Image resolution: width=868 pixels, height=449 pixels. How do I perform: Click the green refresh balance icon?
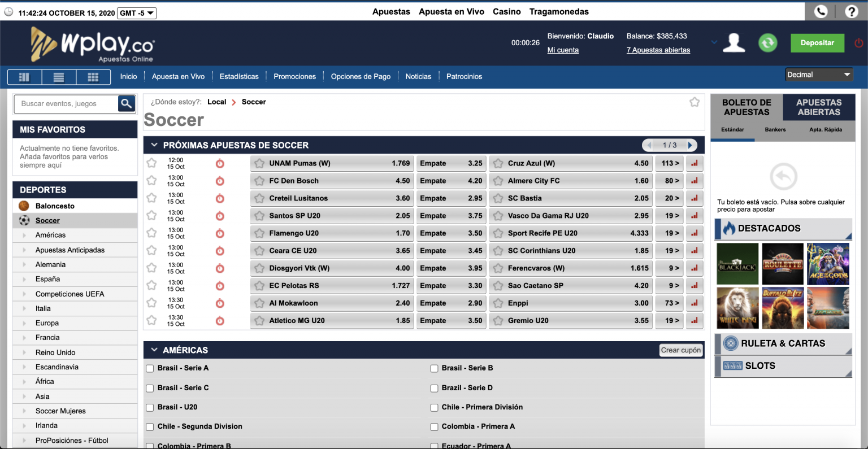[x=767, y=43]
